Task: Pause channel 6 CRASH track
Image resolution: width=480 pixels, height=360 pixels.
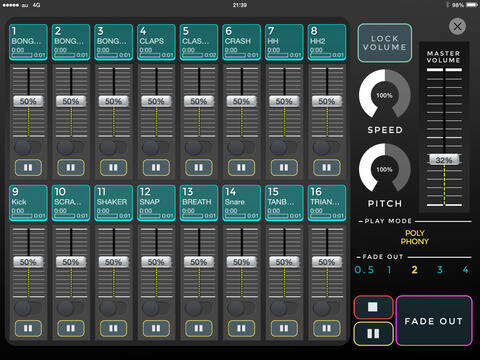Action: coord(241,167)
